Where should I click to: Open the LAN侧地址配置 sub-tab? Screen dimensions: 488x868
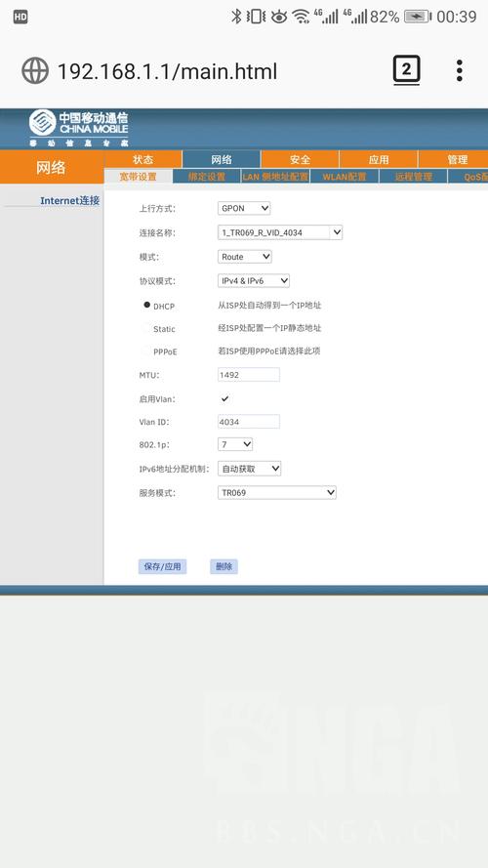(275, 177)
